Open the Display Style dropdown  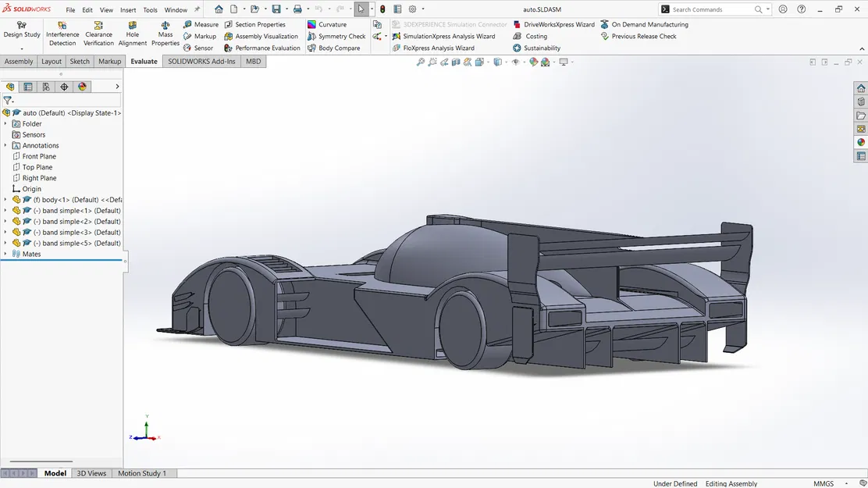coord(507,62)
